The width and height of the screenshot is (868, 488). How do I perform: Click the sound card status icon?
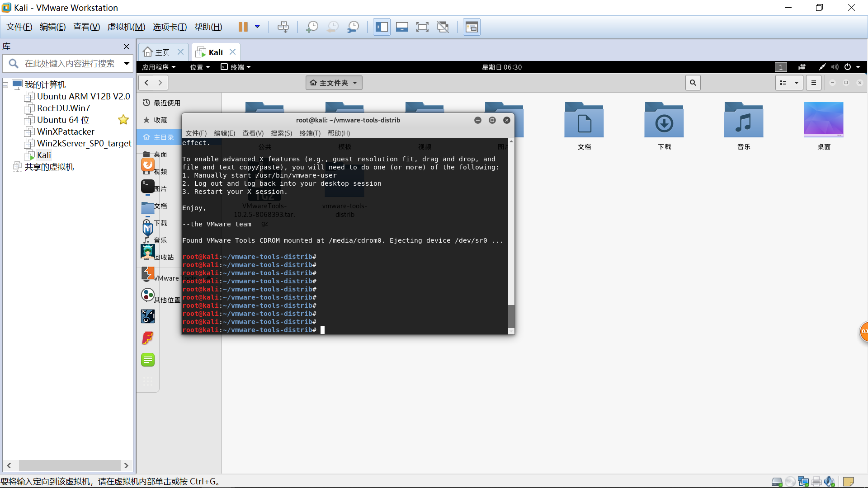[830, 482]
